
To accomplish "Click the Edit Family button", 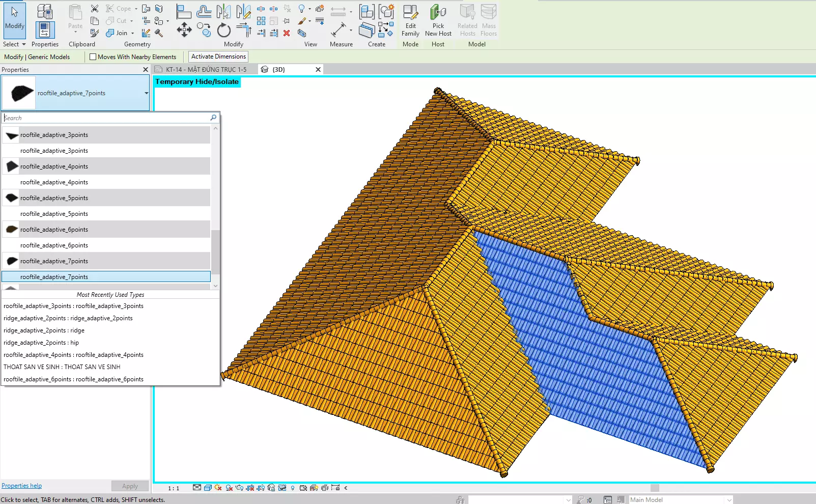I will (x=410, y=20).
